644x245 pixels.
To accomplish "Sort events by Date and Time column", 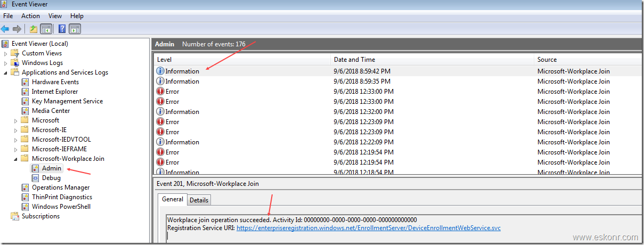I will coord(354,60).
